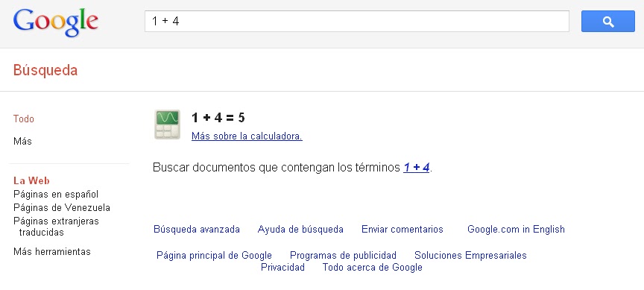Select the 1 + 4 = 5 result text
This screenshot has height=290, width=644.
[x=218, y=118]
